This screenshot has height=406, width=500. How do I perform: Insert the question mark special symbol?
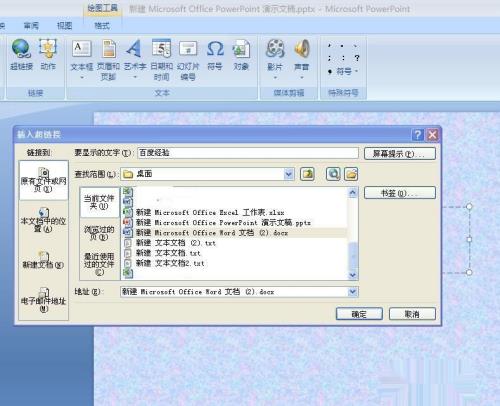tap(357, 58)
